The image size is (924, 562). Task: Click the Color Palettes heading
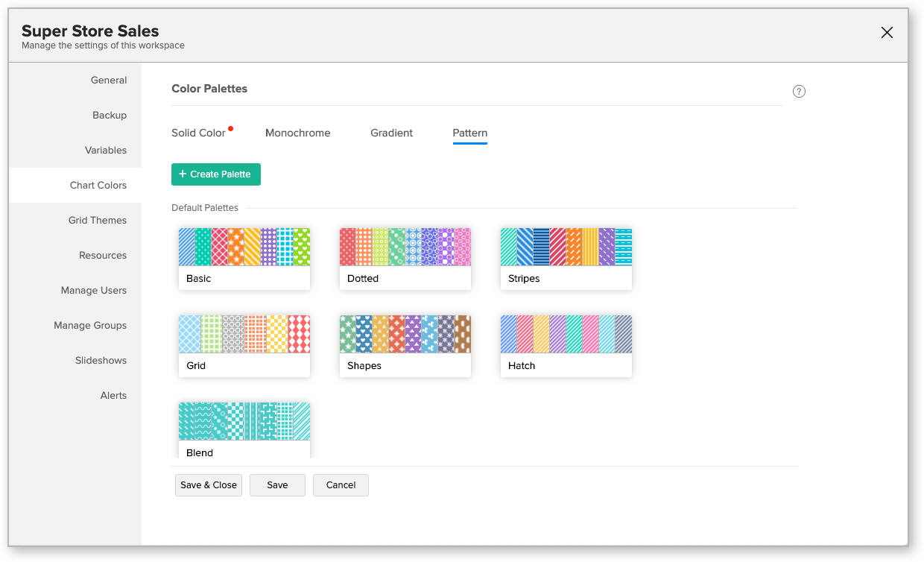pyautogui.click(x=209, y=89)
